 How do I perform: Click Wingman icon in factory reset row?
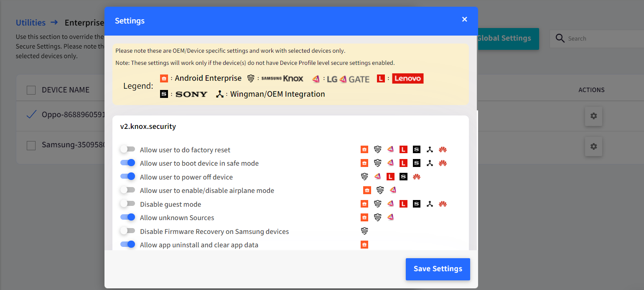point(430,149)
